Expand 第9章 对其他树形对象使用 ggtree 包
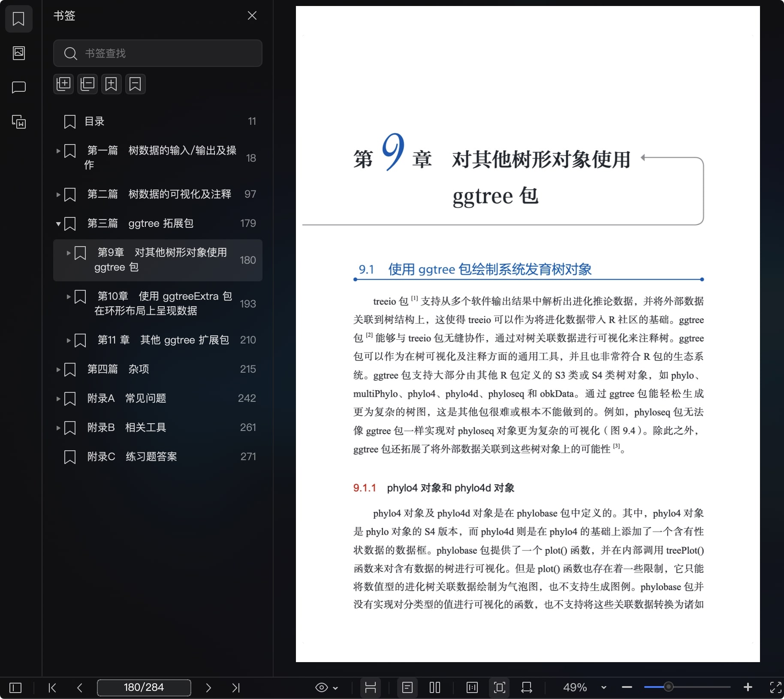Viewport: 784px width, 699px height. click(69, 253)
